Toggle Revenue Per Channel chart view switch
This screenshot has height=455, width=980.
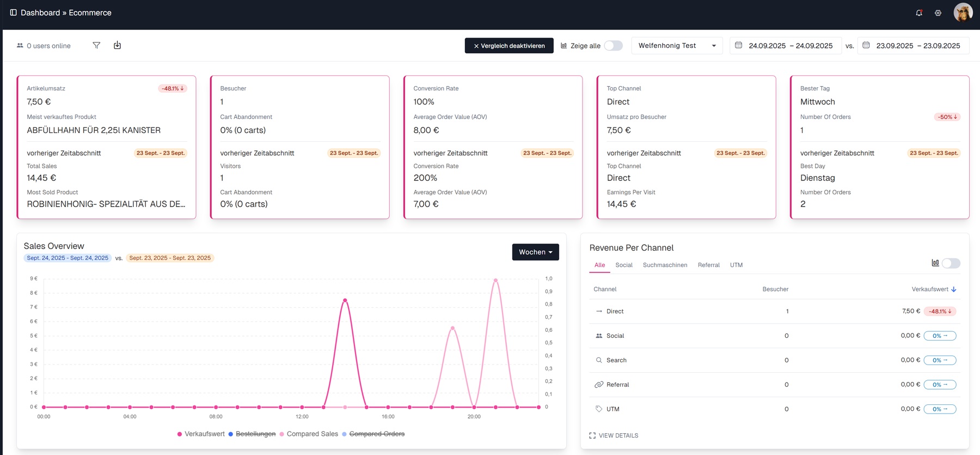pos(951,263)
